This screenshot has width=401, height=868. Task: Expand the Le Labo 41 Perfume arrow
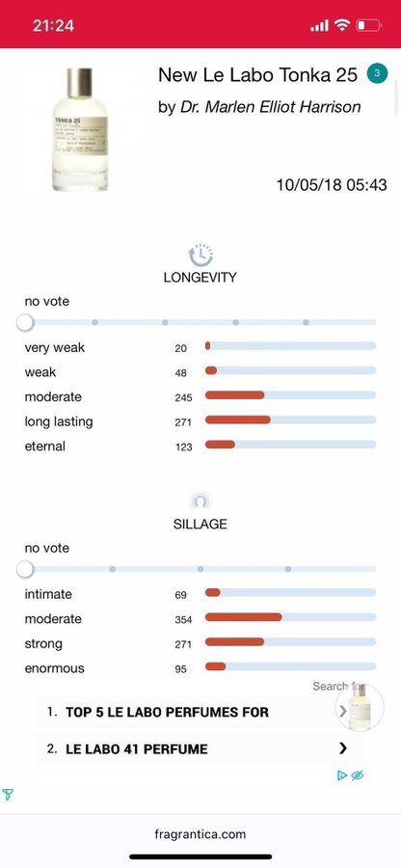tap(343, 748)
